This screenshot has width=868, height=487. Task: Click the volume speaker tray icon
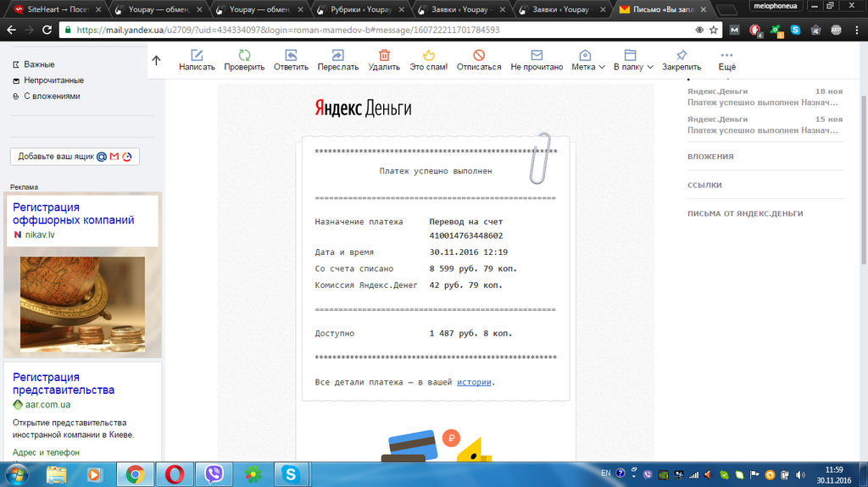click(800, 475)
